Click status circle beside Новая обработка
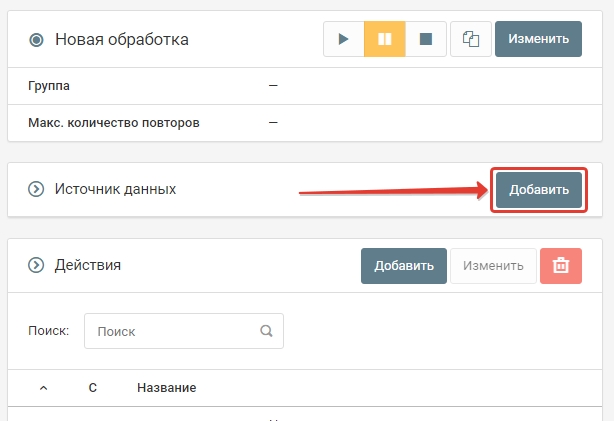Screen dimensions: 614x421 pyautogui.click(x=37, y=40)
